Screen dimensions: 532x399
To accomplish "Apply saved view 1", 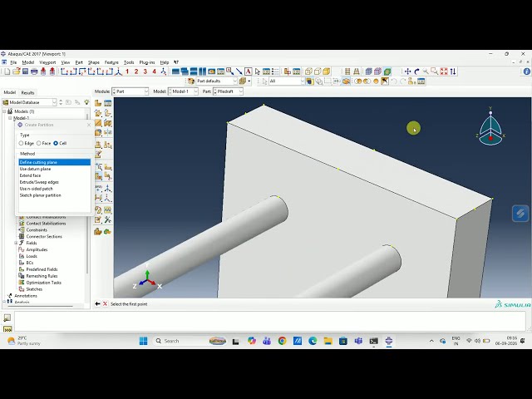I will 127,71.
